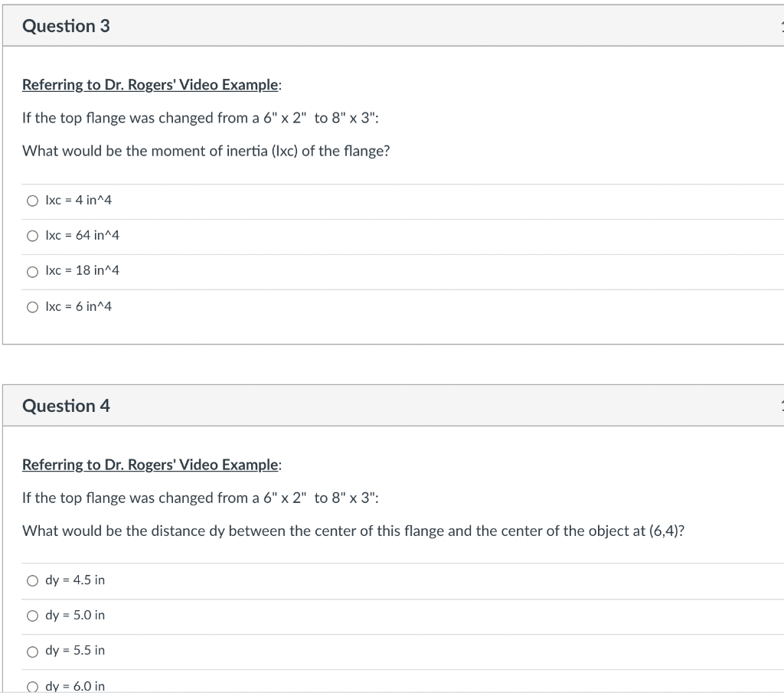Image resolution: width=784 pixels, height=699 pixels.
Task: Pick the Ixc = 6 in^4 option
Action: point(32,307)
